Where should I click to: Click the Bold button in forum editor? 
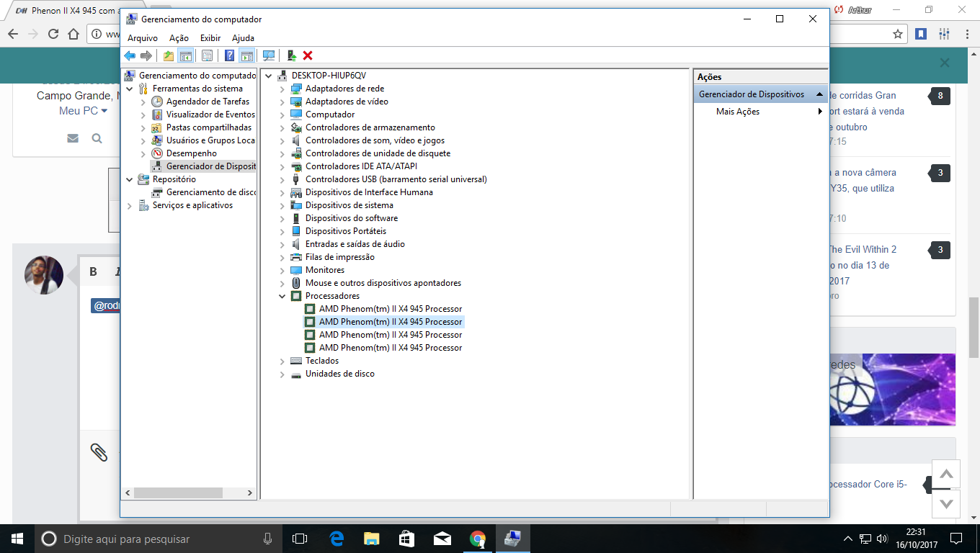[94, 271]
